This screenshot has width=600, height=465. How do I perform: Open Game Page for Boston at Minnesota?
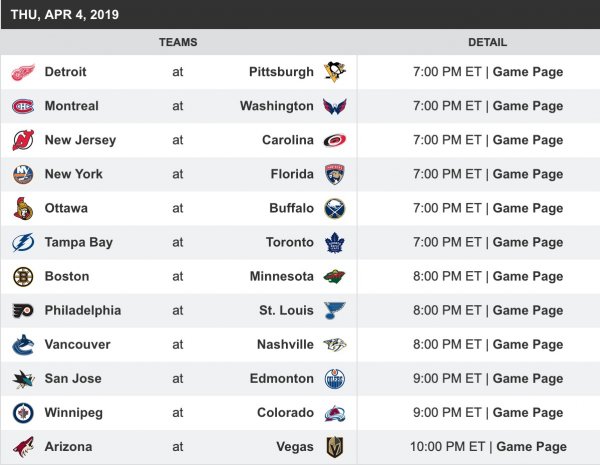(527, 276)
